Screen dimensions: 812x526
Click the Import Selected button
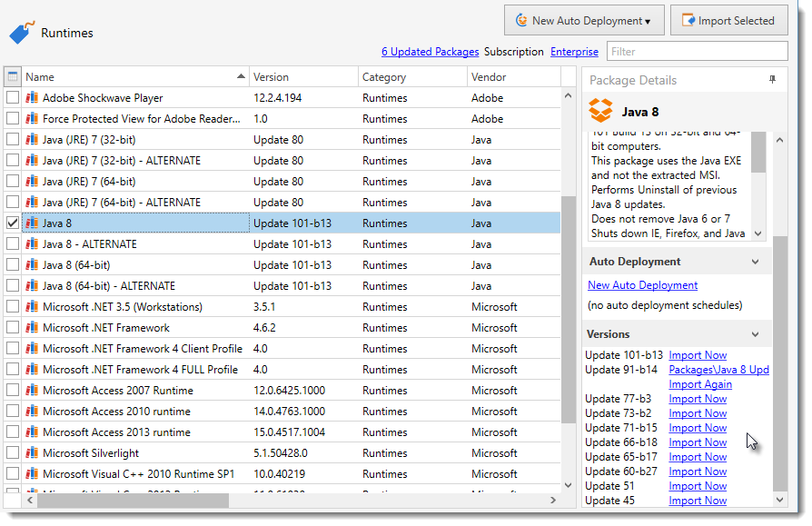[x=728, y=21]
